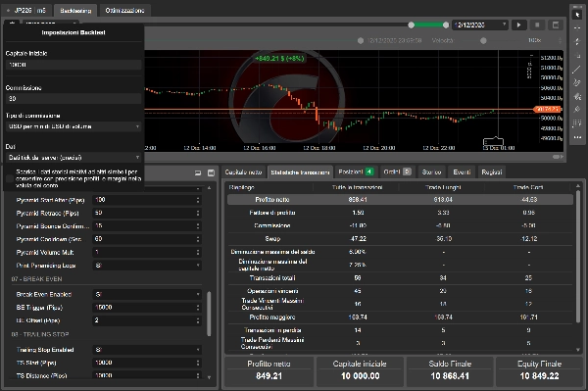588x391 pixels.
Task: Open the Trailing Stop Enabled dropdown
Action: coord(147,350)
